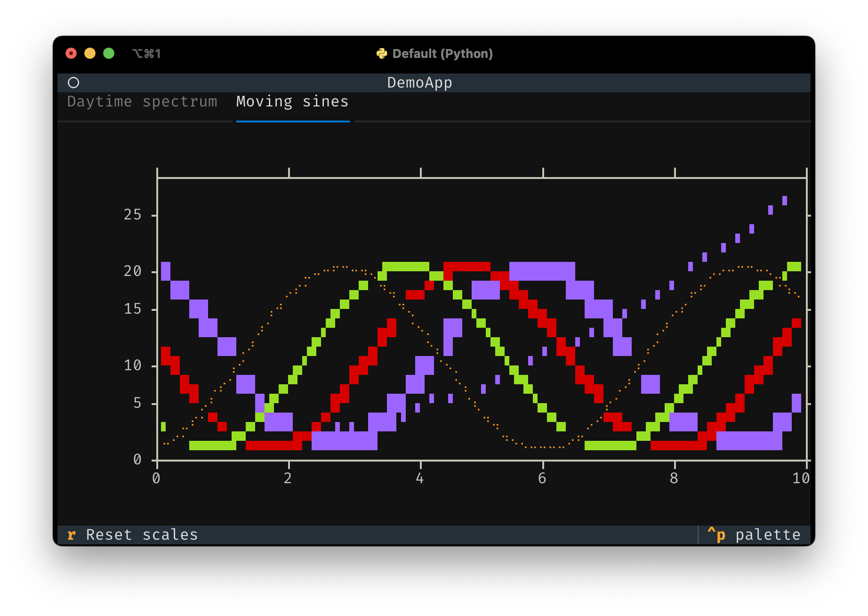Click the DemoApp title in the header bar
868x616 pixels.
coord(419,82)
